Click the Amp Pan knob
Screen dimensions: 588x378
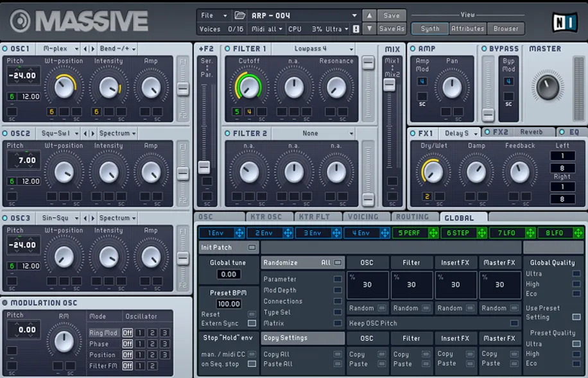453,87
